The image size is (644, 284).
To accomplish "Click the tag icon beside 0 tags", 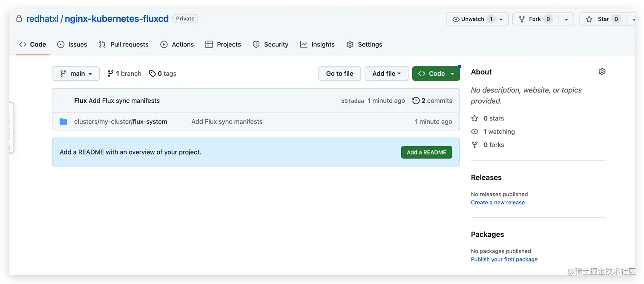I will (x=152, y=74).
